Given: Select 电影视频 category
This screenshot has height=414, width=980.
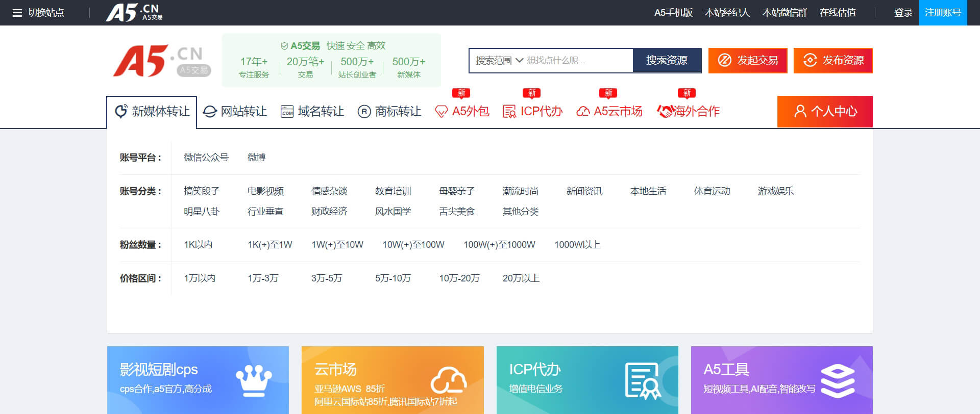Looking at the screenshot, I should point(265,191).
